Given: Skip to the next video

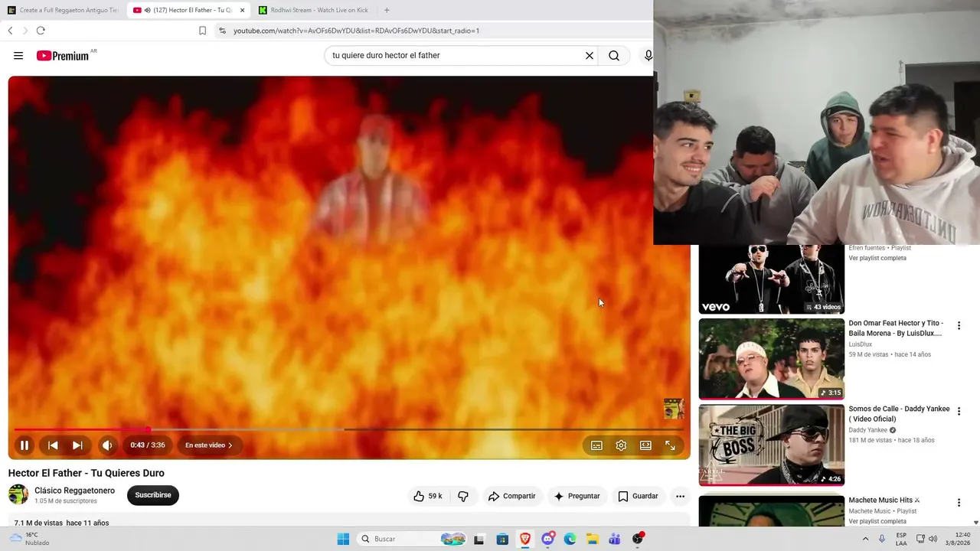Looking at the screenshot, I should [77, 445].
